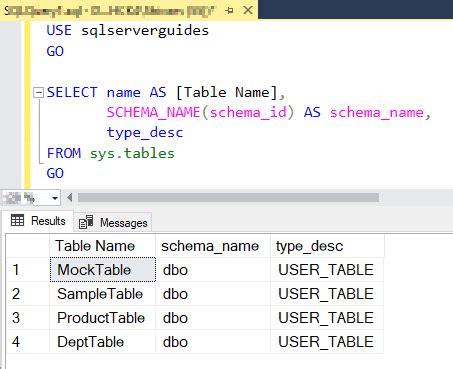Viewport: 453px width, 369px height.
Task: Select row header number 3
Action: (x=28, y=318)
